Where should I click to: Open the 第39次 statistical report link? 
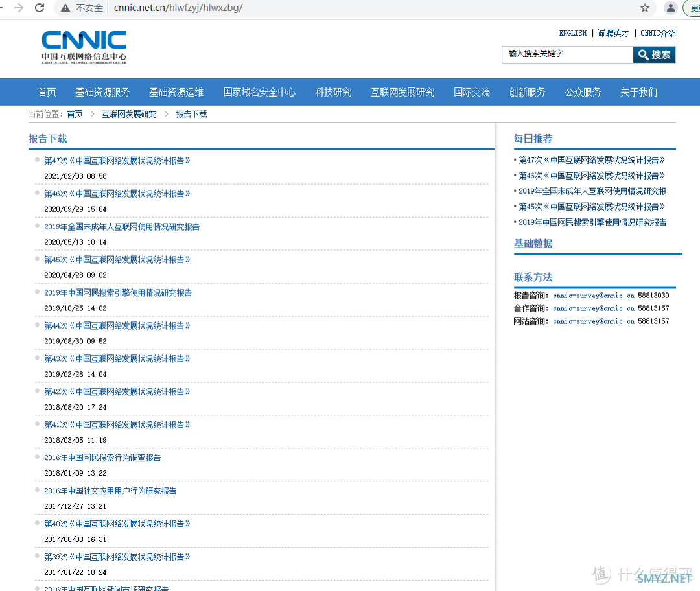[117, 557]
